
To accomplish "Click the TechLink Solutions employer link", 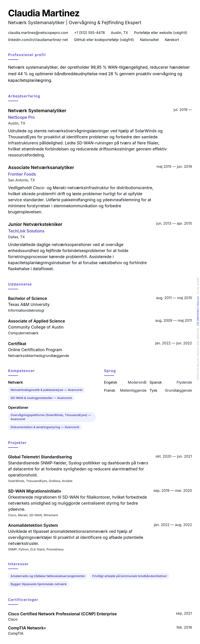I will [x=26, y=231].
